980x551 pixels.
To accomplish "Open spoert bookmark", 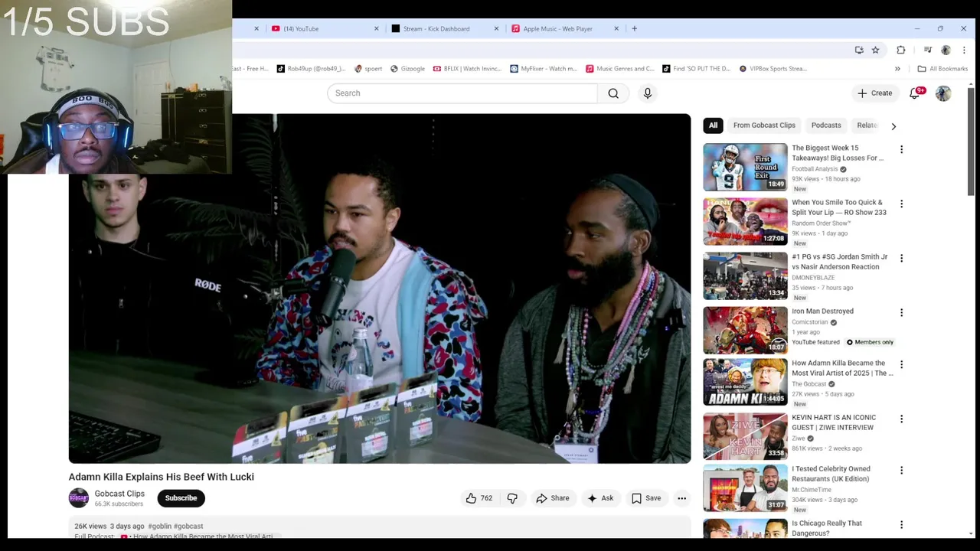I will click(368, 69).
